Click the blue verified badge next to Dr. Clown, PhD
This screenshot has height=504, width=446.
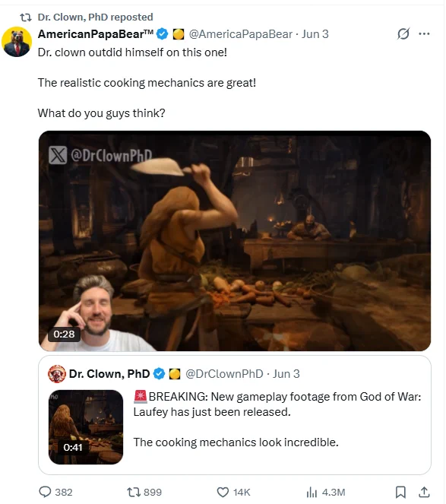[x=159, y=374]
